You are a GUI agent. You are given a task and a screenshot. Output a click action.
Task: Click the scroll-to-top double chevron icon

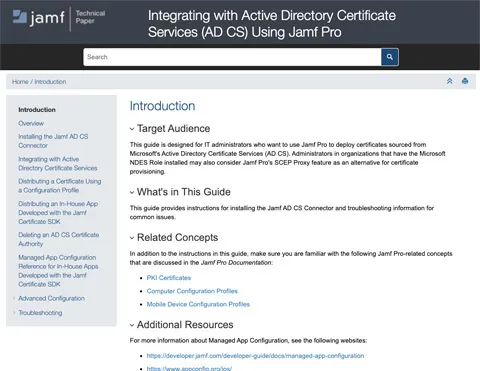click(450, 81)
